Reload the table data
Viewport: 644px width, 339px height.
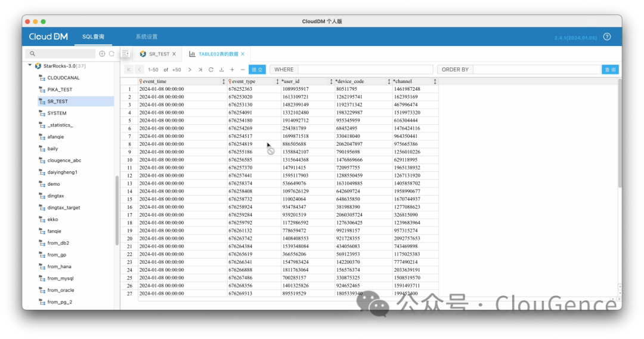210,69
